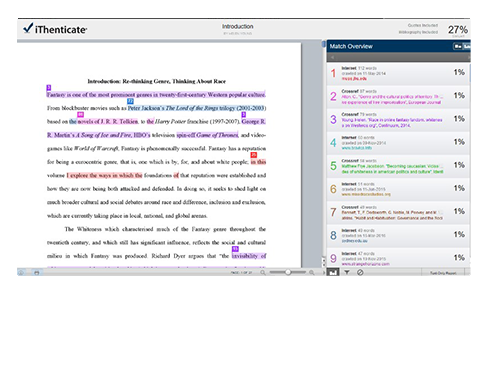Click the purple source flag above 'Fantasy is one'
Viewport: 488px width, 374px height.
click(49, 88)
